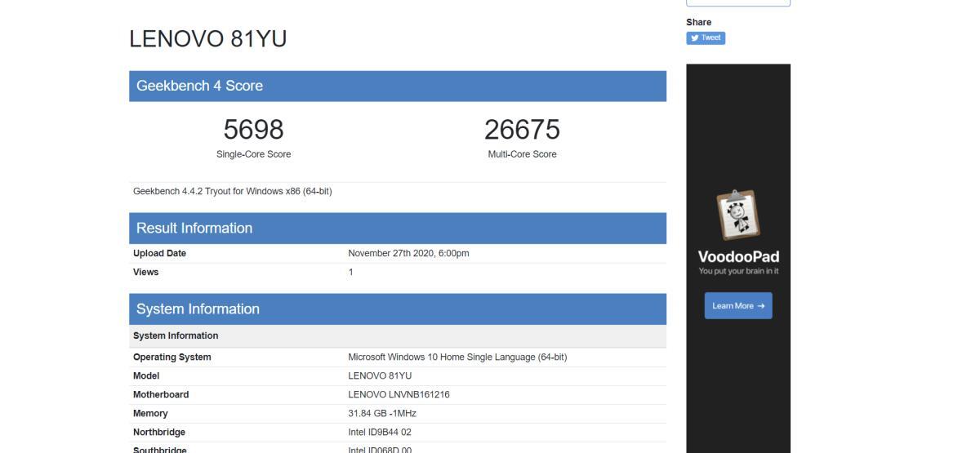Click the LENOVO 81YU model value
The height and width of the screenshot is (453, 980).
click(380, 375)
